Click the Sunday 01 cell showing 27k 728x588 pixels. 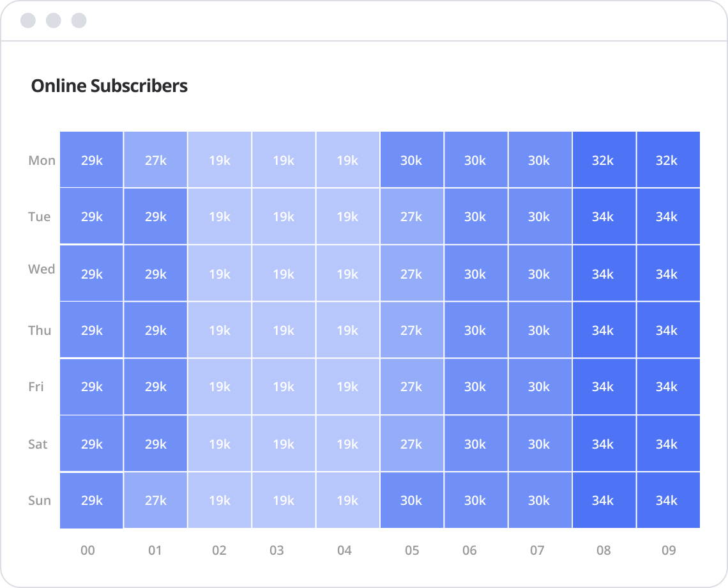coord(155,500)
